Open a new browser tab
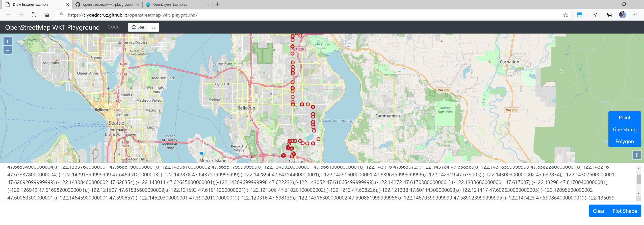This screenshot has height=225, width=644. [x=218, y=5]
